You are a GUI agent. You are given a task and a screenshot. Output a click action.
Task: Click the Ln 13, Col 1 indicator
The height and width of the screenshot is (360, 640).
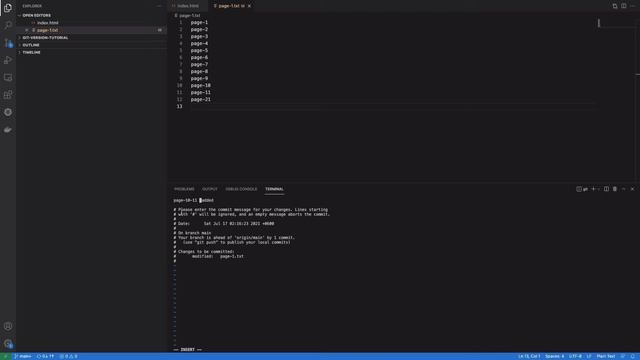(529, 356)
